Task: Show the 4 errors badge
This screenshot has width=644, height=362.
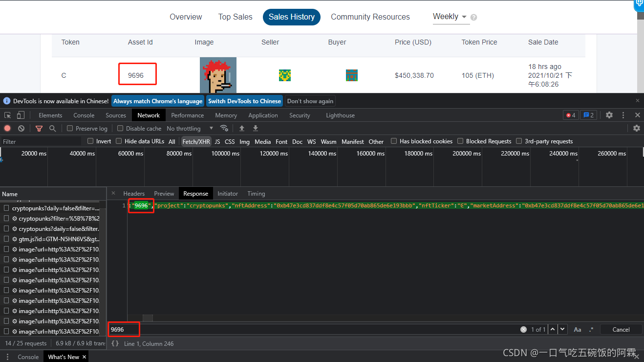Action: [x=570, y=115]
